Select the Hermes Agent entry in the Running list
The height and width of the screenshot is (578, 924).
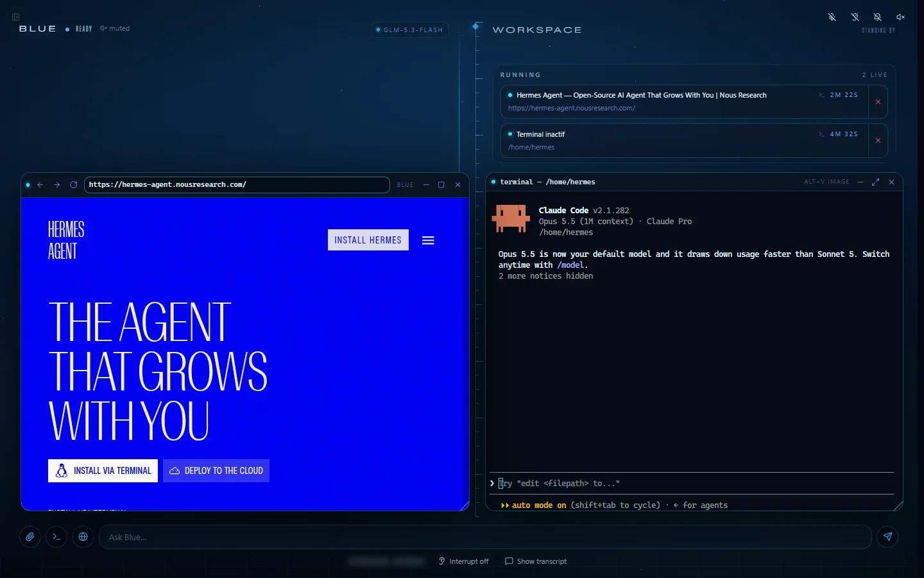click(x=684, y=101)
